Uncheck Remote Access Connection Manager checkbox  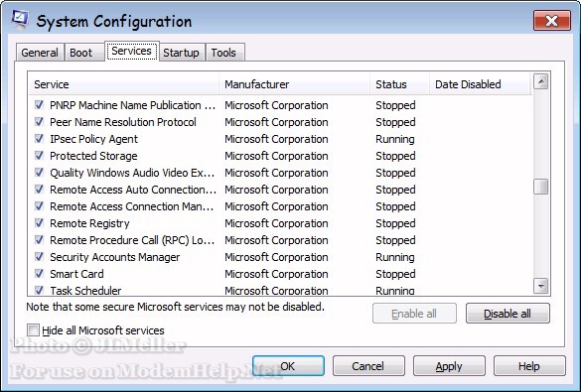[x=39, y=206]
